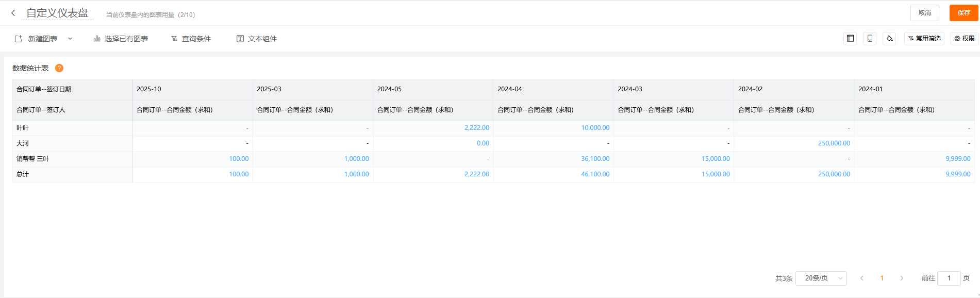The width and height of the screenshot is (980, 298).
Task: Switch to mobile phone preview icon
Action: point(870,39)
